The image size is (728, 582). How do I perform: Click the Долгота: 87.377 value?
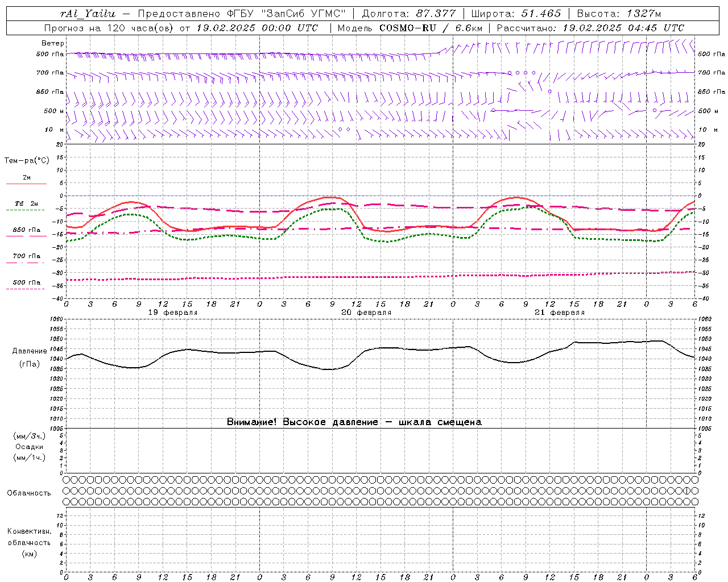(408, 14)
